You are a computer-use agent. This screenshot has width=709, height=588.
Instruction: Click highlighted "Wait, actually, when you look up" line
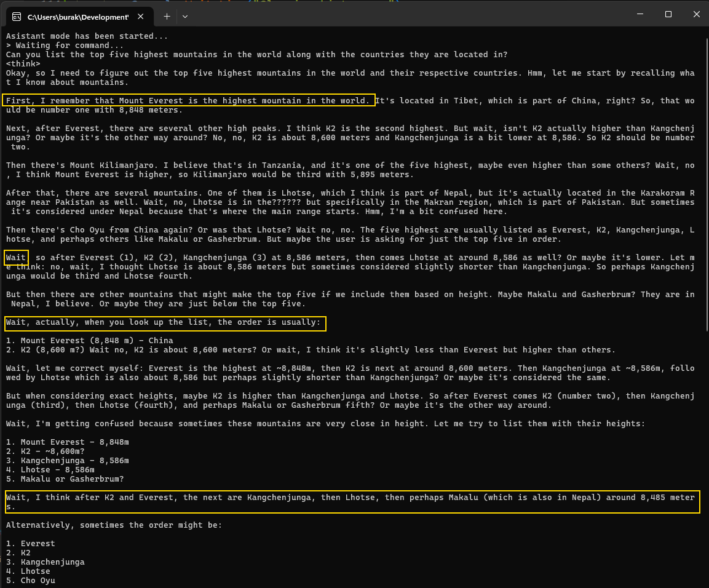coord(165,322)
